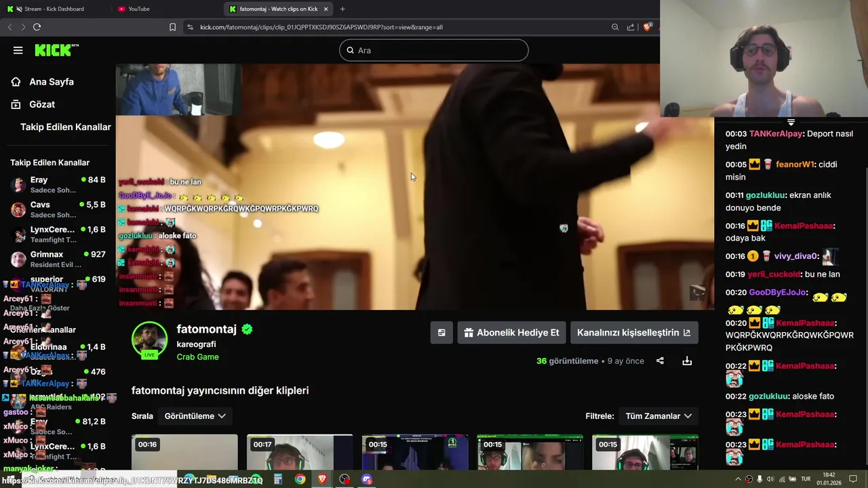Click feanorW1 username in chat overlay
Image resolution: width=868 pixels, height=488 pixels.
pos(795,165)
